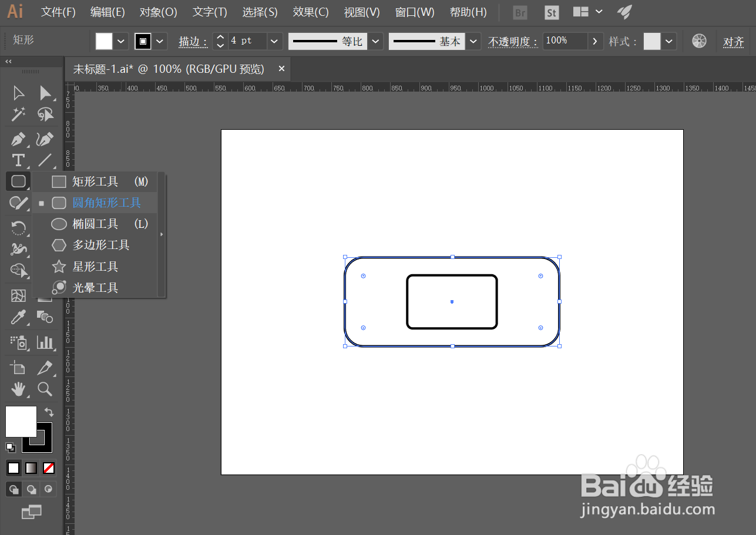Image resolution: width=756 pixels, height=535 pixels.
Task: Choose 椭圆工具 from flyout
Action: (x=95, y=224)
